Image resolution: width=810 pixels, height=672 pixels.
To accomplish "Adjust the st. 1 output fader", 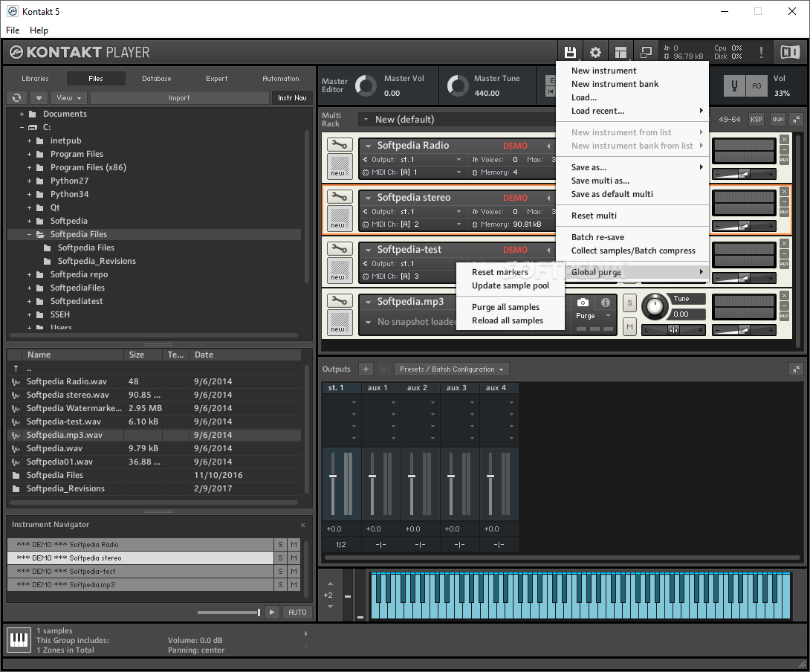I will pyautogui.click(x=333, y=476).
